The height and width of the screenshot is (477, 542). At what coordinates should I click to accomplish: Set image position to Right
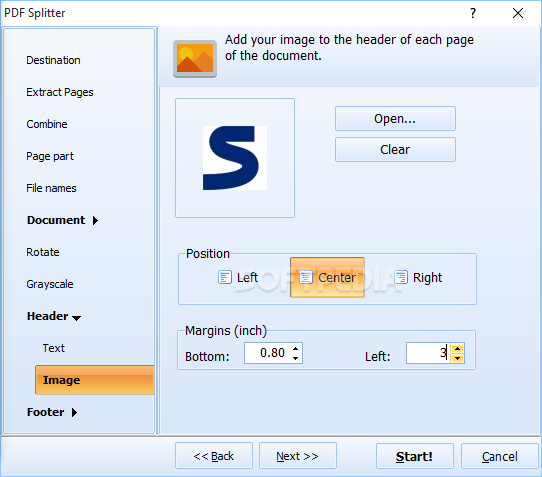pyautogui.click(x=418, y=277)
